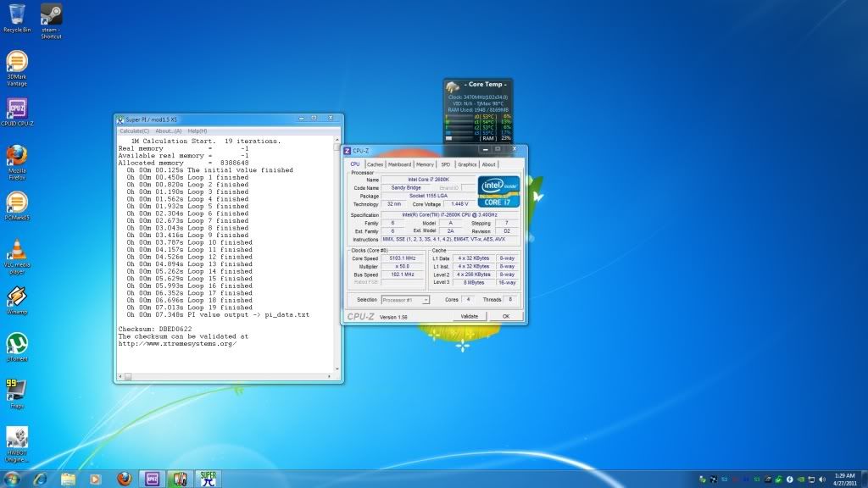
Task: Click the Level 3 cache value '8 MBytes'
Action: [473, 283]
